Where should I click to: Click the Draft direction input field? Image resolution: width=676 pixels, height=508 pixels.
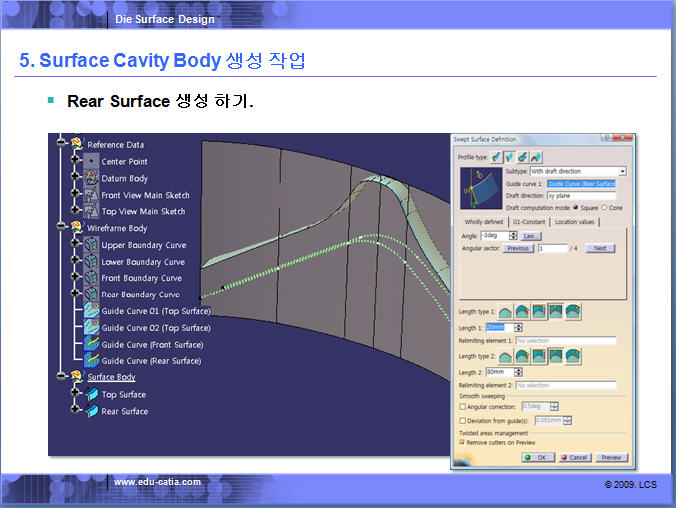(580, 196)
